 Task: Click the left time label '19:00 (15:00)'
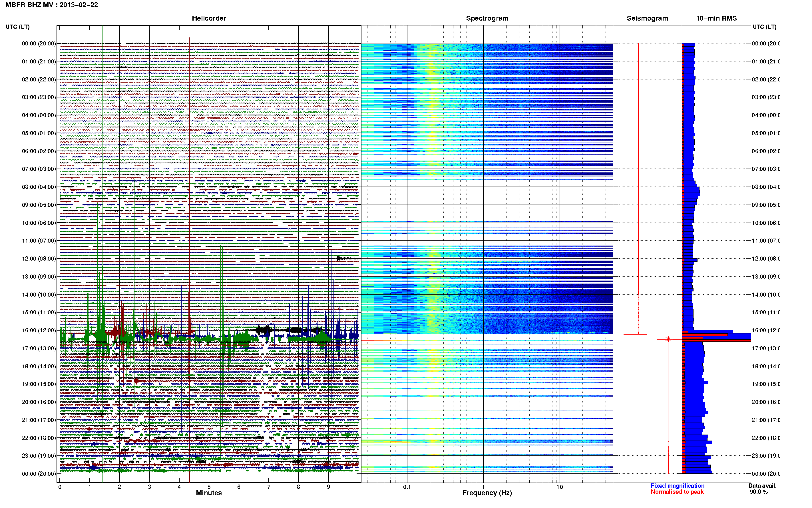pos(39,384)
